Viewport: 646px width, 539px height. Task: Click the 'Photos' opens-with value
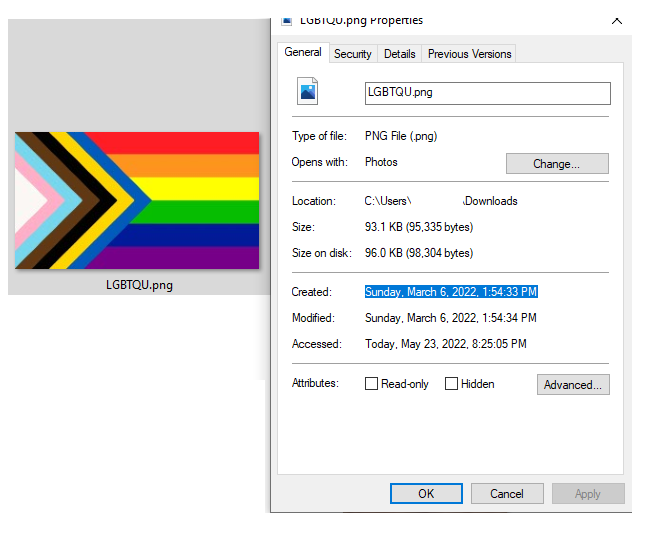pyautogui.click(x=381, y=162)
